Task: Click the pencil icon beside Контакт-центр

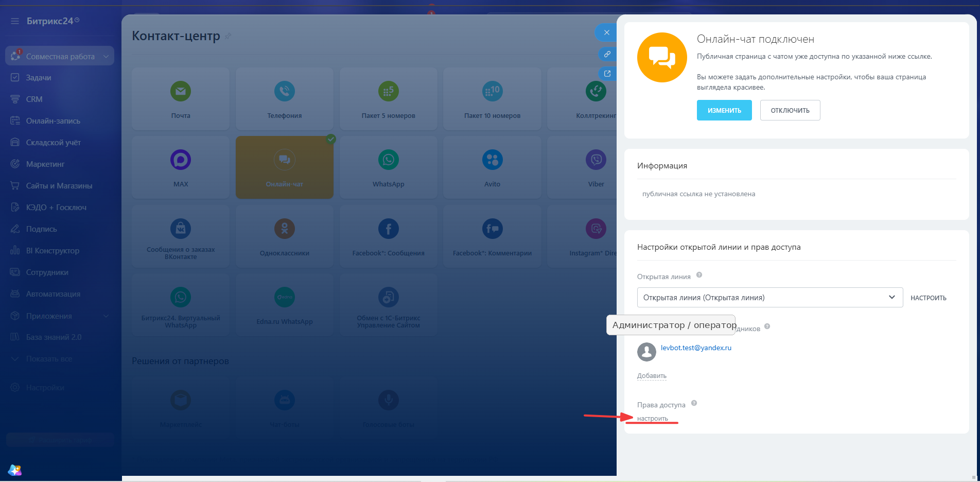Action: [x=228, y=36]
